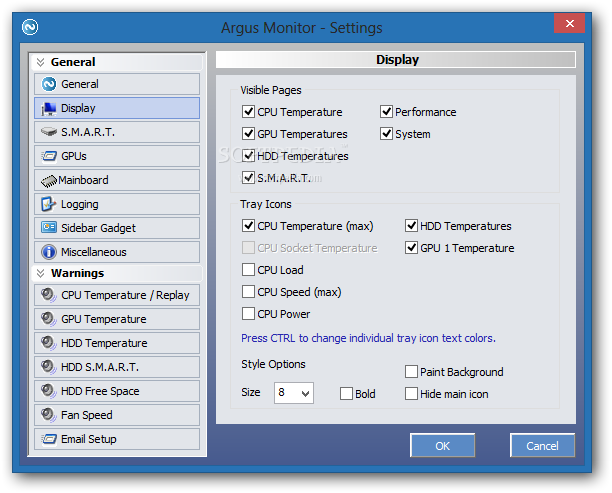612x493 pixels.
Task: Go to the GPUs settings page
Action: point(117,156)
